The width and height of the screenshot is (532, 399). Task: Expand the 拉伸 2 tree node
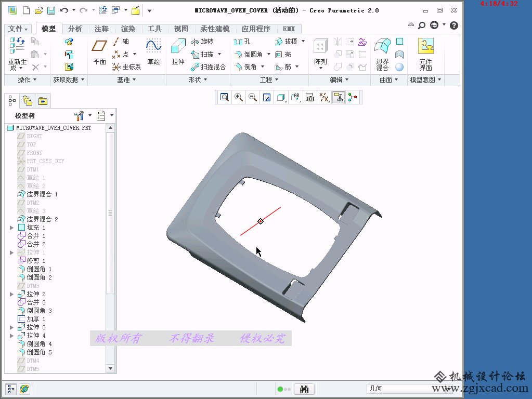pyautogui.click(x=11, y=294)
